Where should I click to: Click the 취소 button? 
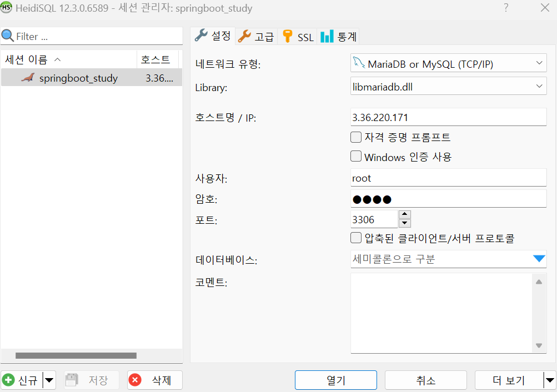pos(425,380)
